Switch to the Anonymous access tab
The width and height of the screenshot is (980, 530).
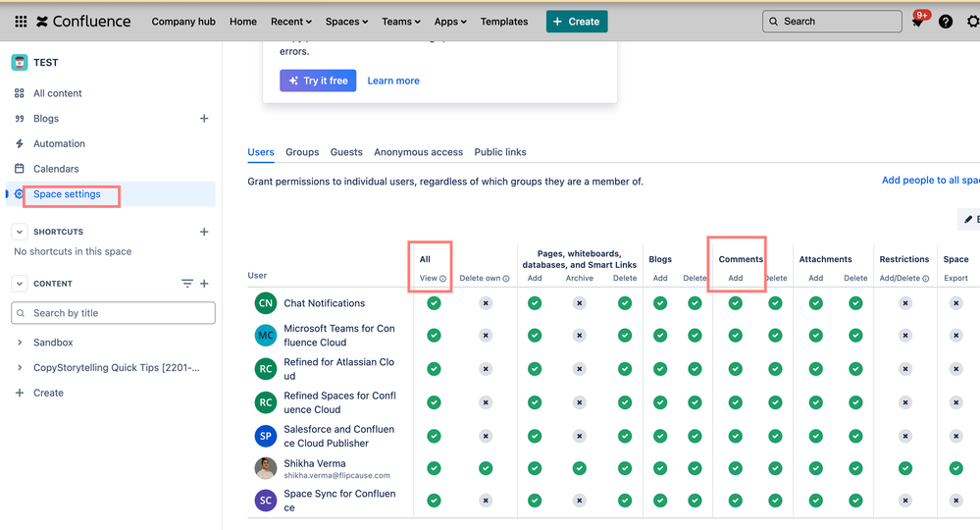(418, 152)
